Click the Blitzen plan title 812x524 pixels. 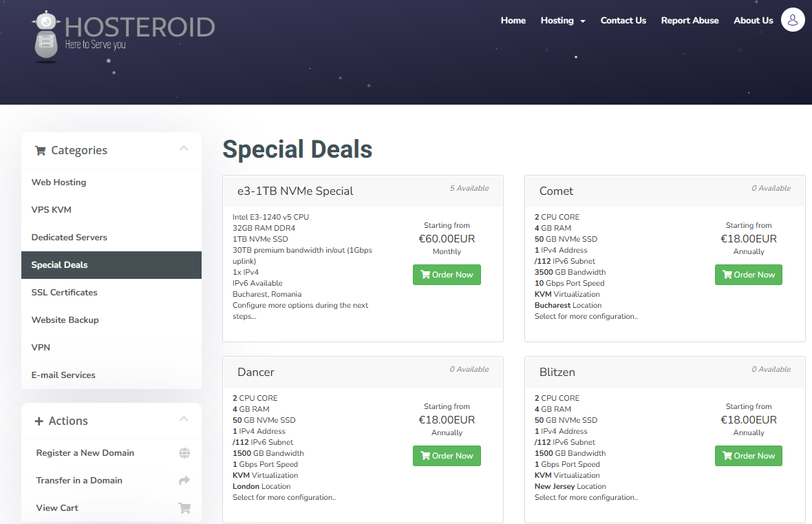tap(557, 372)
